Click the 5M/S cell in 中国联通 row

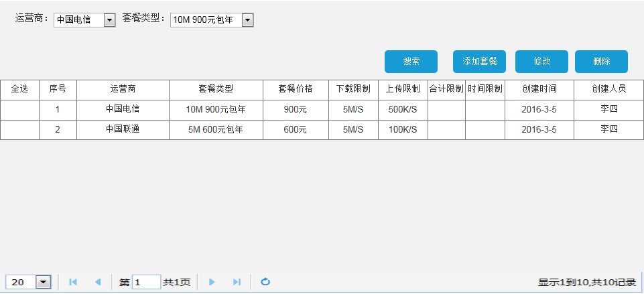coord(353,130)
